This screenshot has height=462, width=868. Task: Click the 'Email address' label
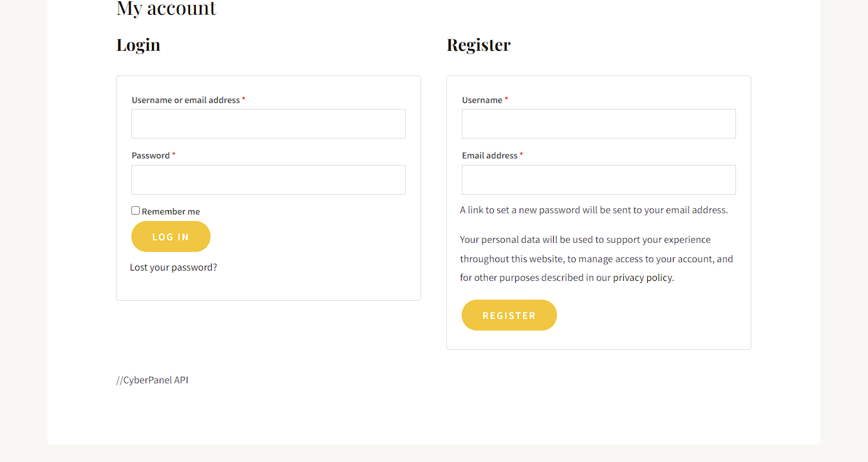pos(489,156)
